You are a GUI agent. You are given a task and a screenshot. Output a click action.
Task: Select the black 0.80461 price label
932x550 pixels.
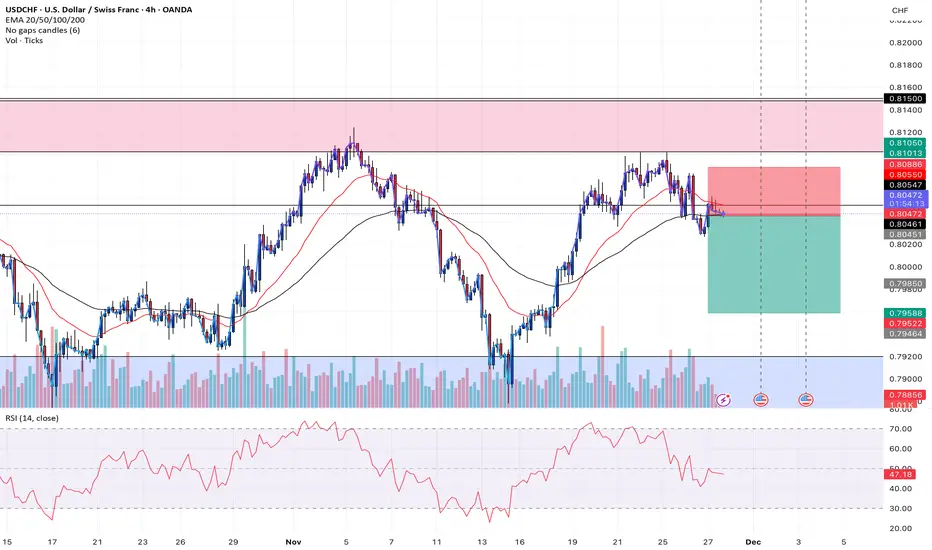point(905,224)
